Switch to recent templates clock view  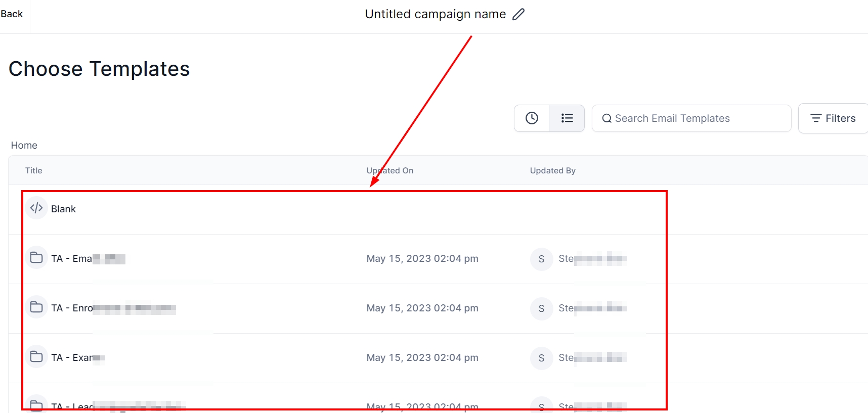pyautogui.click(x=532, y=118)
